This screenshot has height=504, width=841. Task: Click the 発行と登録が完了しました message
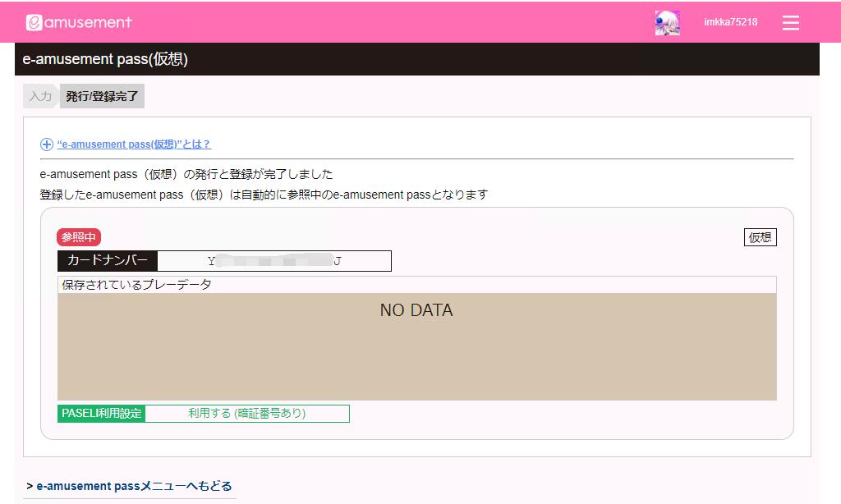(x=186, y=175)
